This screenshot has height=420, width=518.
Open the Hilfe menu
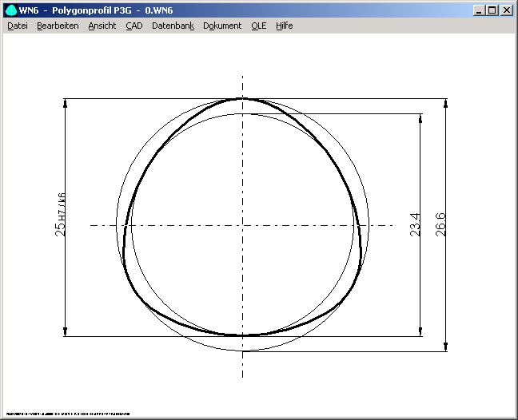click(285, 26)
